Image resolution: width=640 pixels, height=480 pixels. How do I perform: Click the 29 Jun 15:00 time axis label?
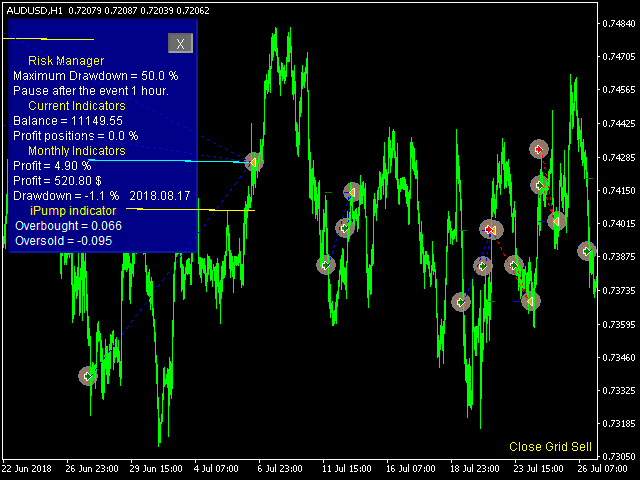pos(156,469)
